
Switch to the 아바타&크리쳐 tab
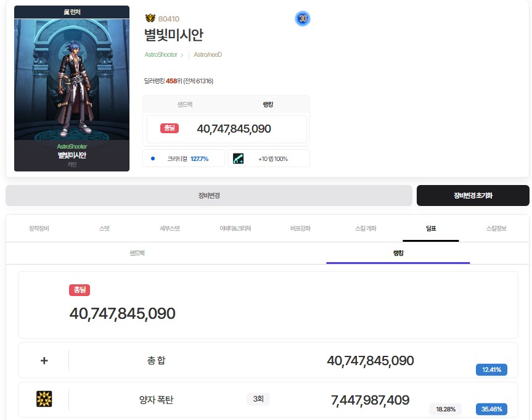(x=235, y=228)
